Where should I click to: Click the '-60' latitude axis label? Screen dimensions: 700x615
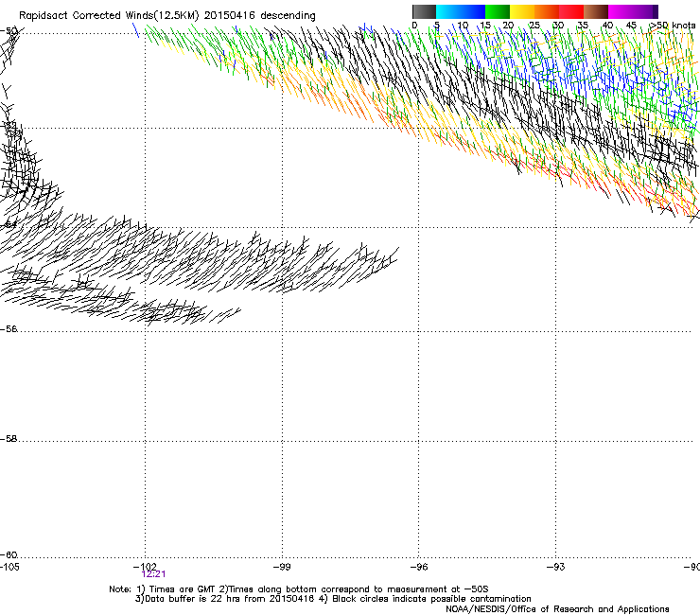click(x=9, y=555)
